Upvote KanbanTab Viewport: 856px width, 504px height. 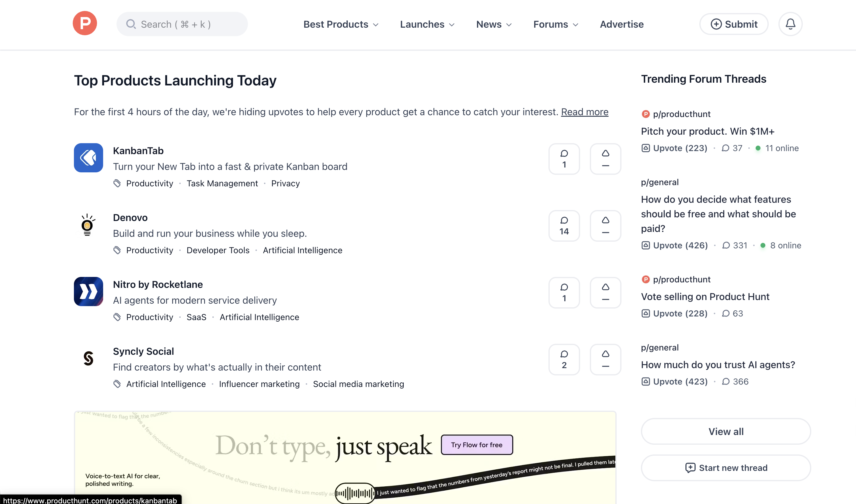[606, 159]
